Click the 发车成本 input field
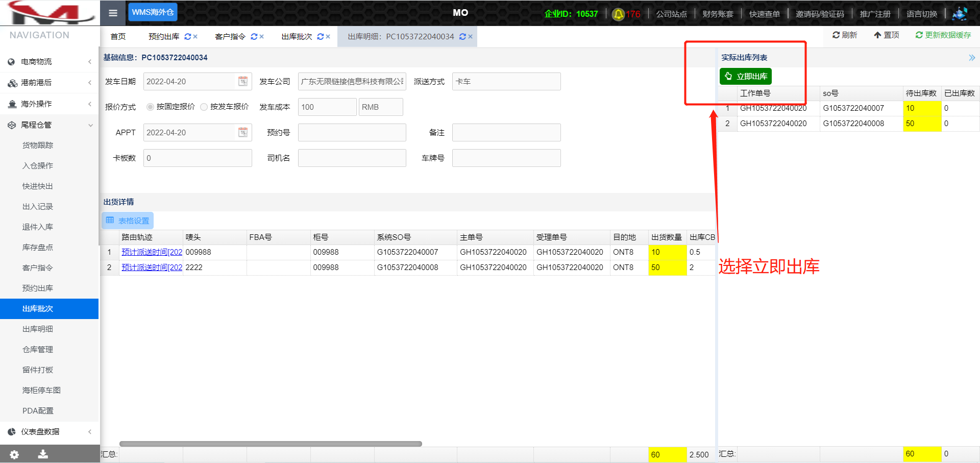Screen dimensions: 980x463 (x=327, y=107)
